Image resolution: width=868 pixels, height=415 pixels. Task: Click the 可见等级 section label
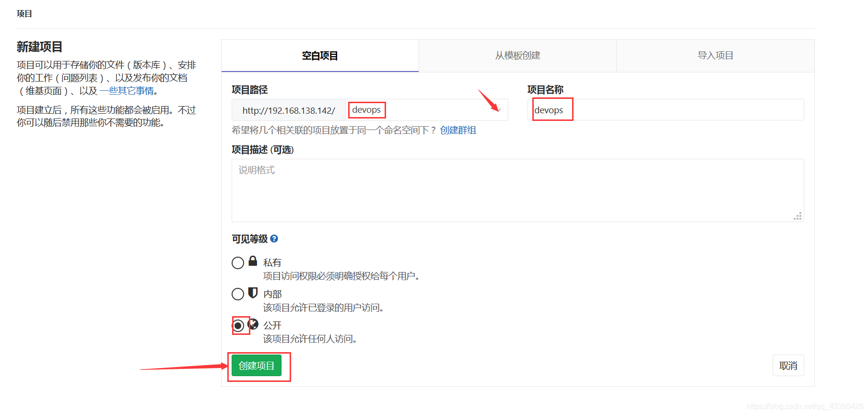249,239
